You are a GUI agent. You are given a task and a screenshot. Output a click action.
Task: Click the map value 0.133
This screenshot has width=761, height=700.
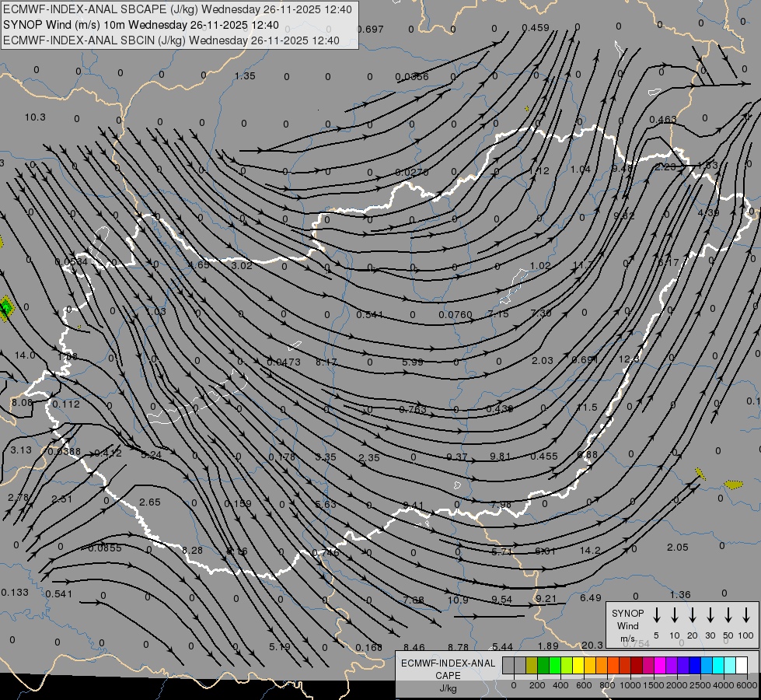[15, 592]
